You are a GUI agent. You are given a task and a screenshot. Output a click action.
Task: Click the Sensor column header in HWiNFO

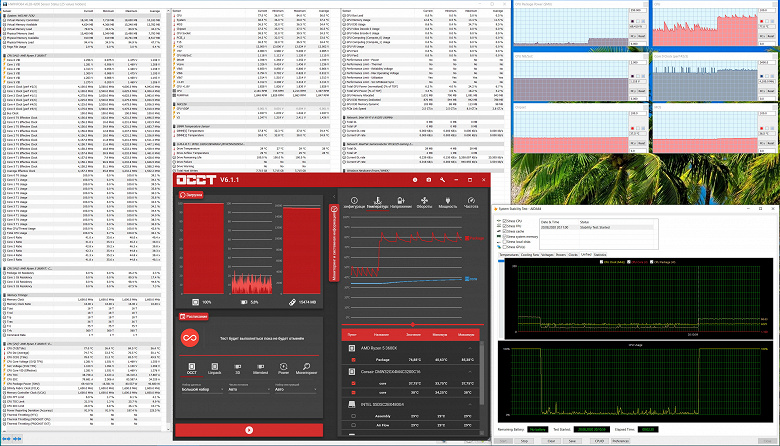click(x=7, y=10)
